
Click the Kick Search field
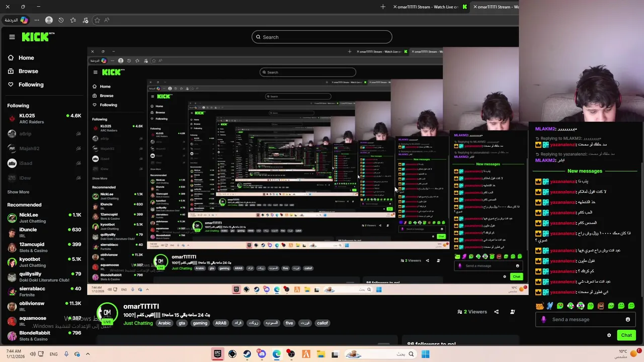pyautogui.click(x=322, y=37)
